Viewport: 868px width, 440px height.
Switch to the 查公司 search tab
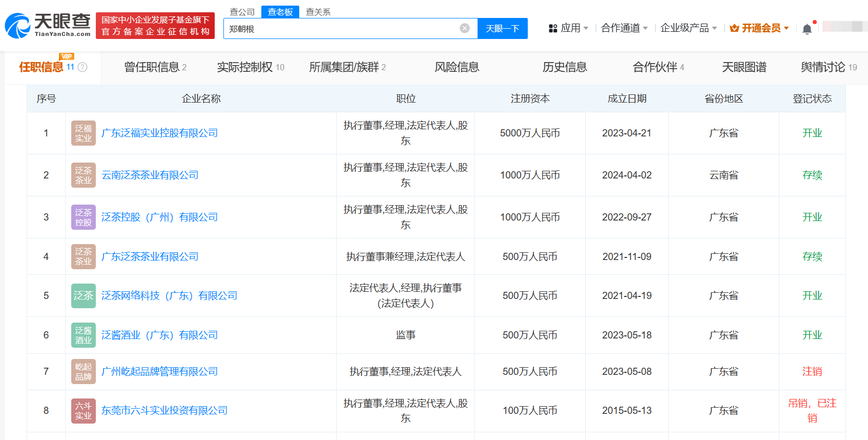242,12
